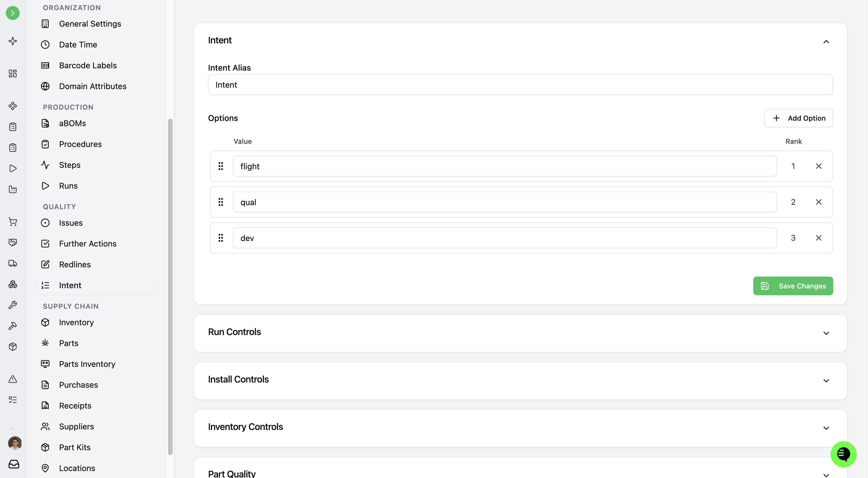Delete the dev option row
The height and width of the screenshot is (478, 868).
[x=818, y=238]
